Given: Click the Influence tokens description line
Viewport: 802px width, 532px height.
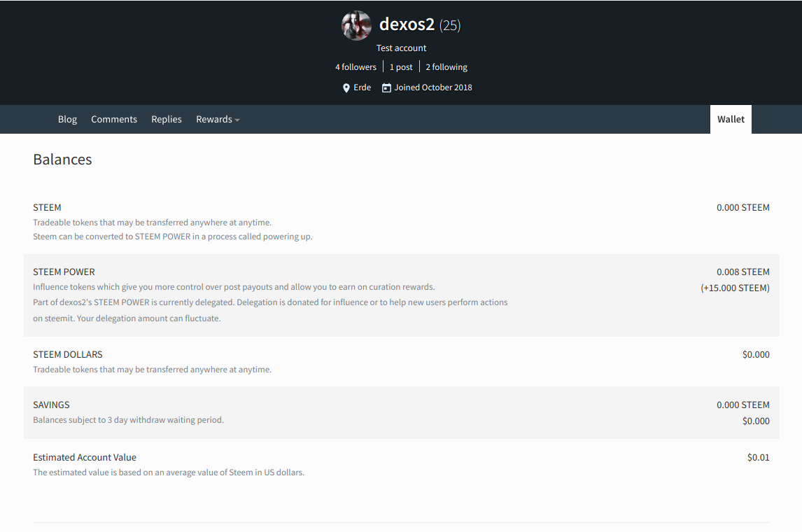Looking at the screenshot, I should pos(234,287).
